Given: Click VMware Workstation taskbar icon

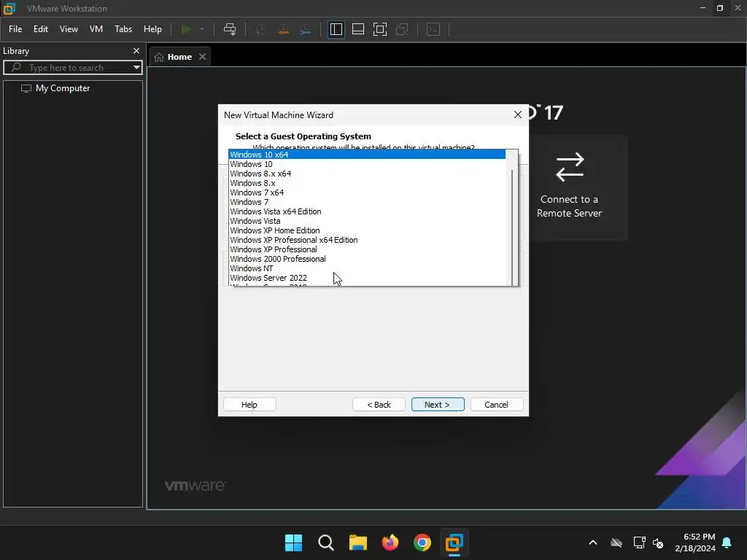Looking at the screenshot, I should tap(454, 542).
